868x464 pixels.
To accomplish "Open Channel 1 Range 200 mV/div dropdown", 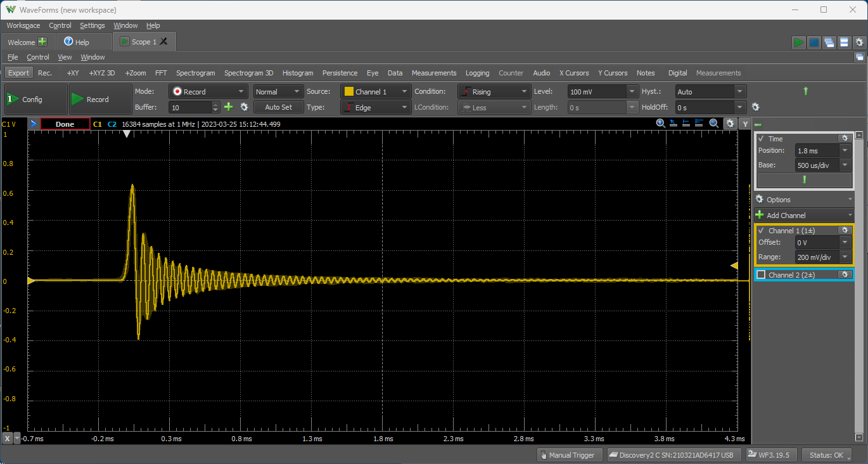I will tap(845, 257).
